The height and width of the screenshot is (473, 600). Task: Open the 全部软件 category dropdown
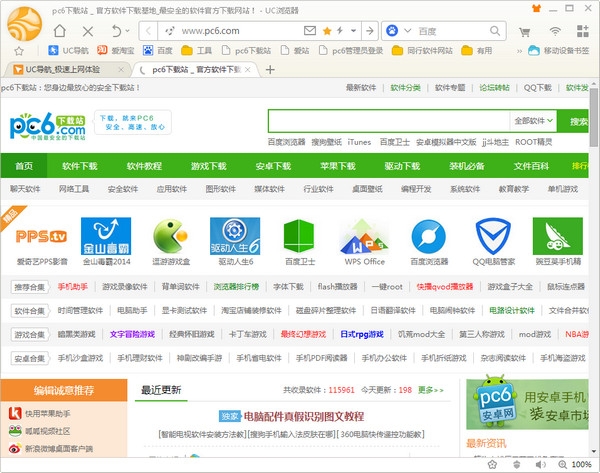533,121
